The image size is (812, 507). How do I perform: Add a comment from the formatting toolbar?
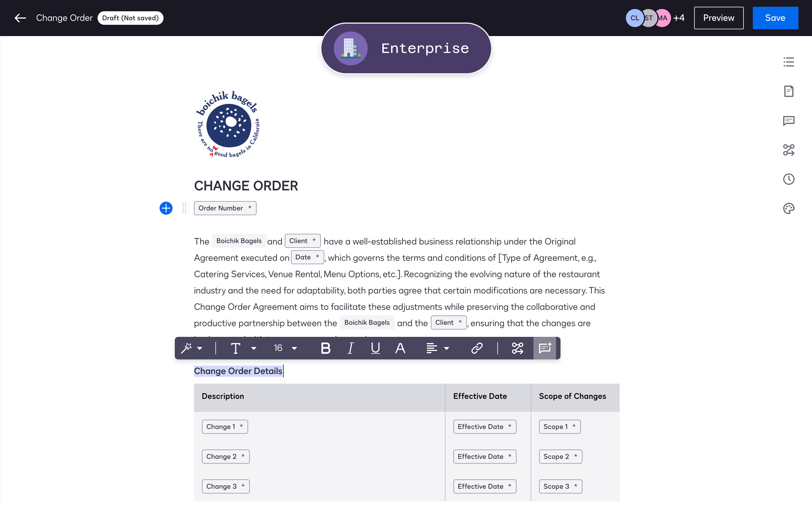coord(545,348)
